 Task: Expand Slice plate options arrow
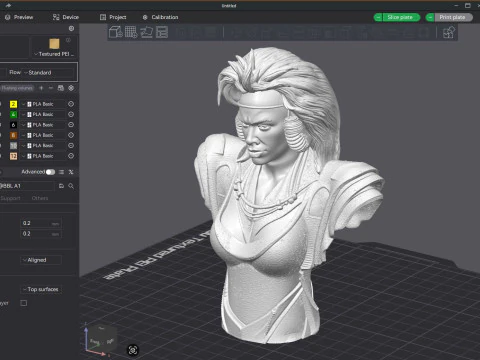point(378,17)
